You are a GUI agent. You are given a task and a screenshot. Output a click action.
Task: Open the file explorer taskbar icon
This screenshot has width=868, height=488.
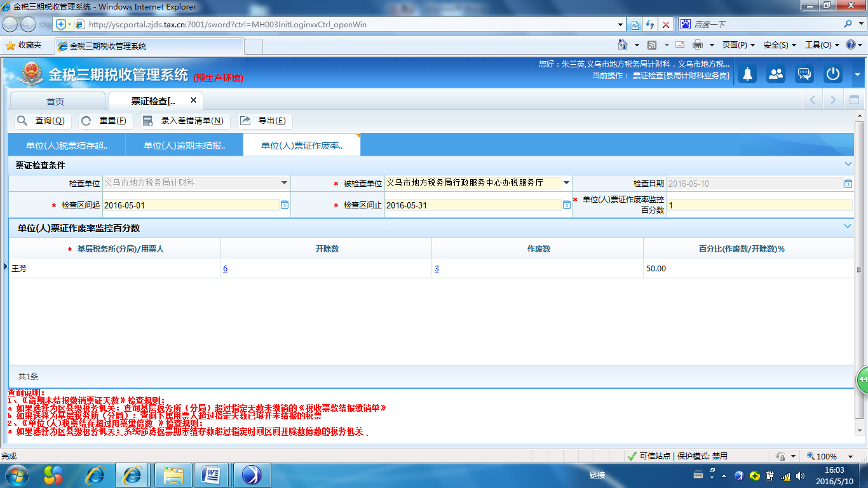coord(173,475)
